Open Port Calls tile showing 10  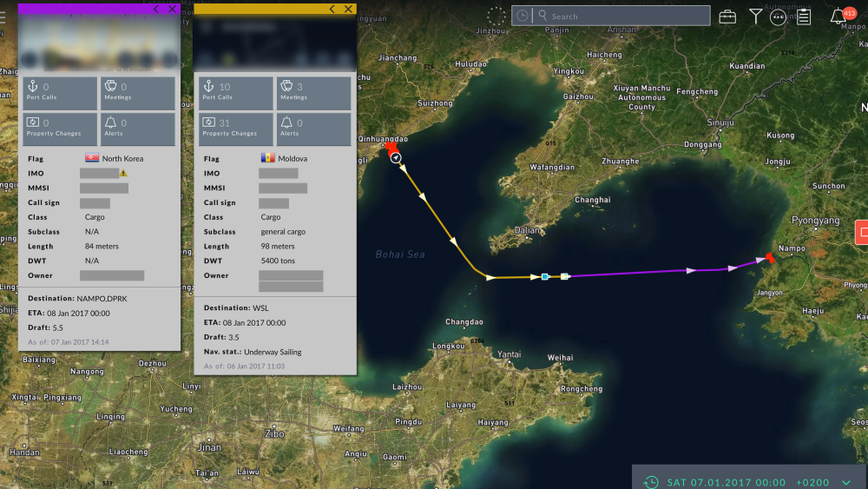(235, 92)
